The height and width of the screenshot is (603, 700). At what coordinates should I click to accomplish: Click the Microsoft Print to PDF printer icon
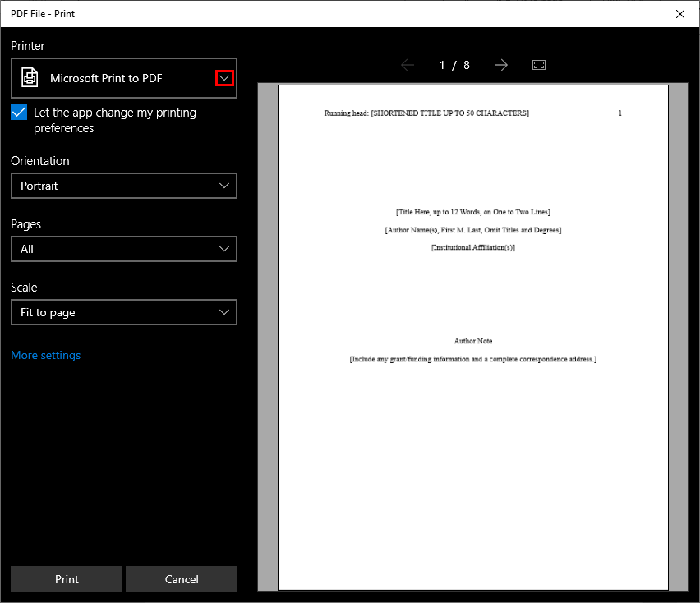click(30, 76)
